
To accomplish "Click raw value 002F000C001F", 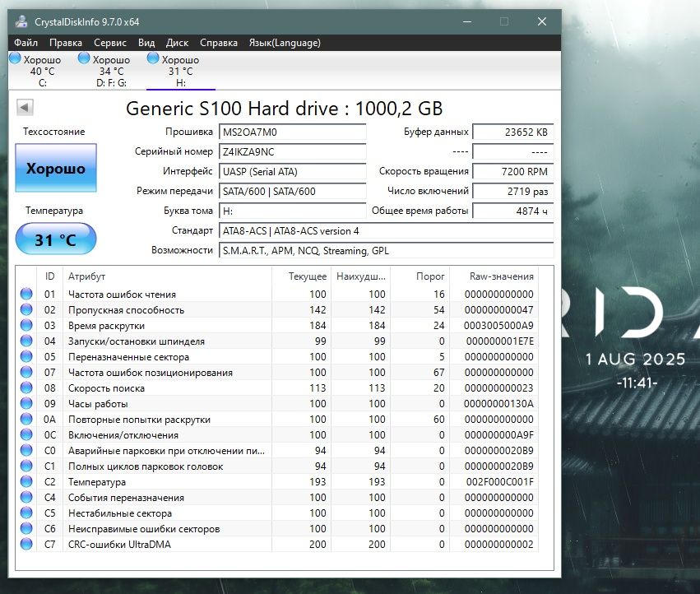I will (499, 482).
